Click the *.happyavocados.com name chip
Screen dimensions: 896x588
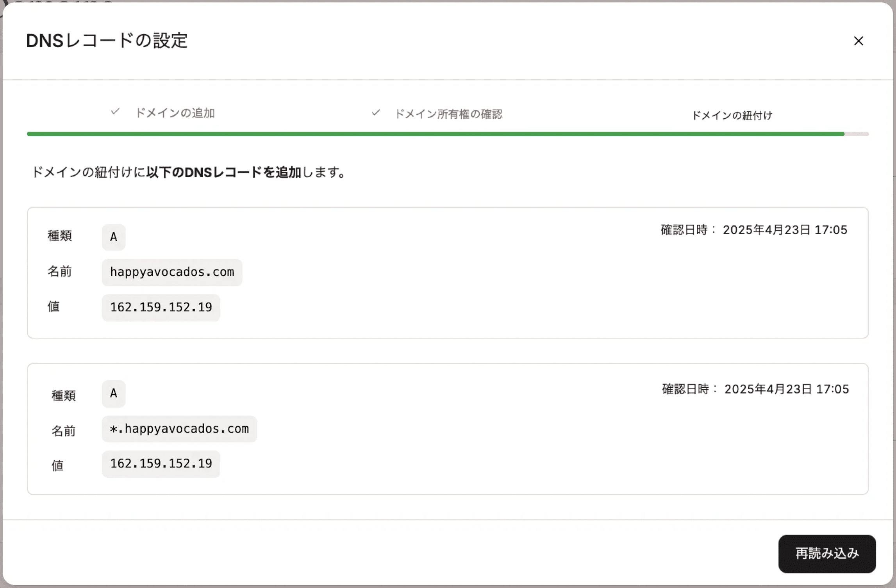pos(179,429)
